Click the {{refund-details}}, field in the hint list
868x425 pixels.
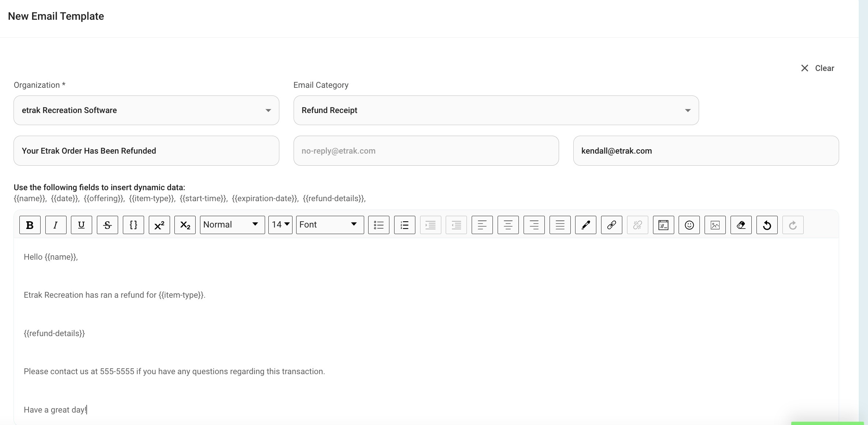[x=334, y=199]
